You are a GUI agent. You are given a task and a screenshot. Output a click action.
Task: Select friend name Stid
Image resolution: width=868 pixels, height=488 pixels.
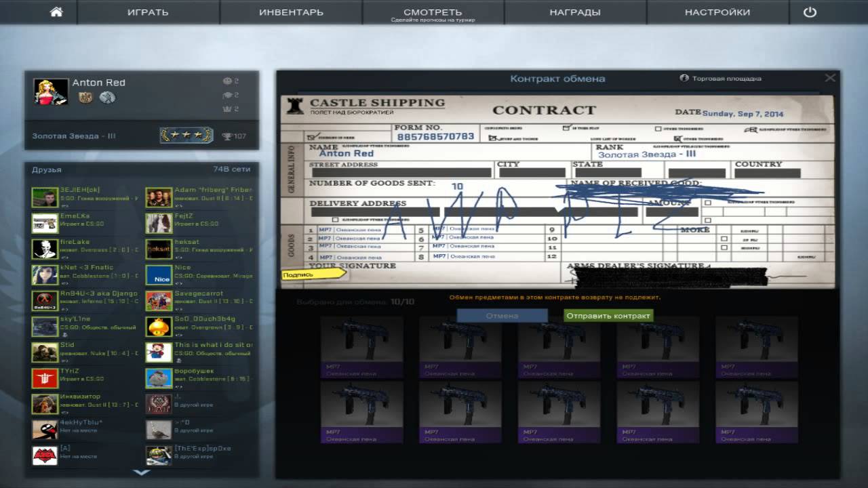[x=67, y=345]
